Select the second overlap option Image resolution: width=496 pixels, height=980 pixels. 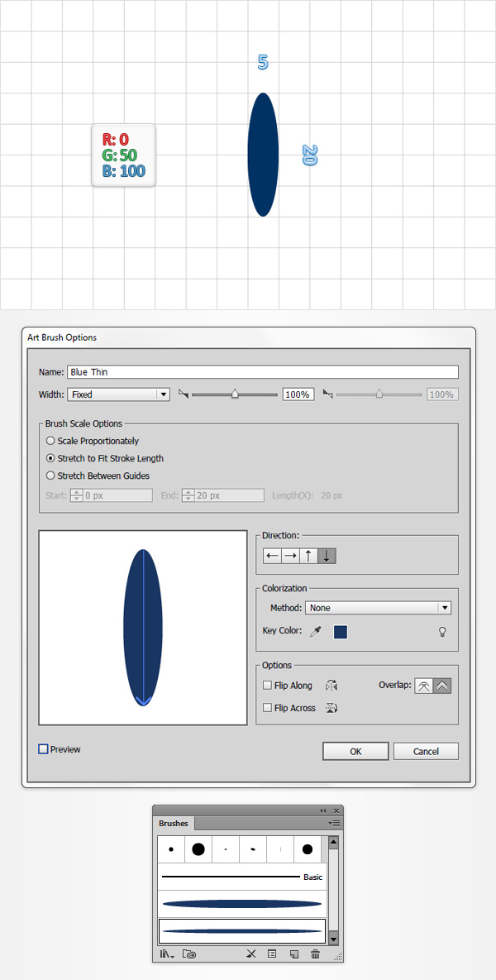(441, 686)
